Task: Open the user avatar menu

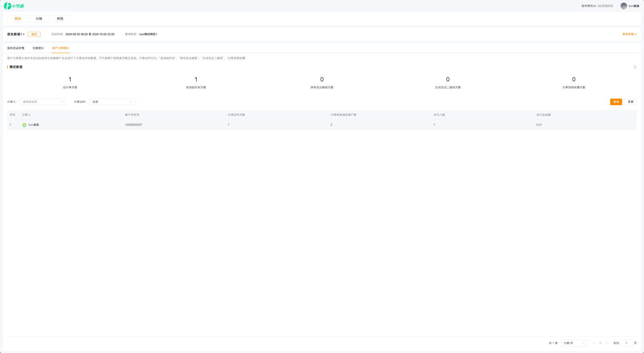Action: pyautogui.click(x=623, y=6)
